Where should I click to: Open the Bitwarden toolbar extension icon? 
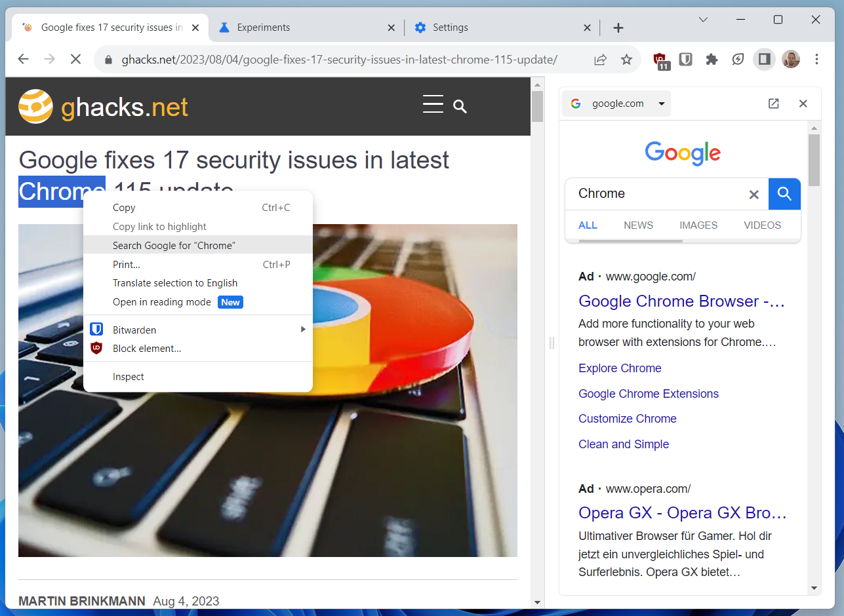coord(685,60)
